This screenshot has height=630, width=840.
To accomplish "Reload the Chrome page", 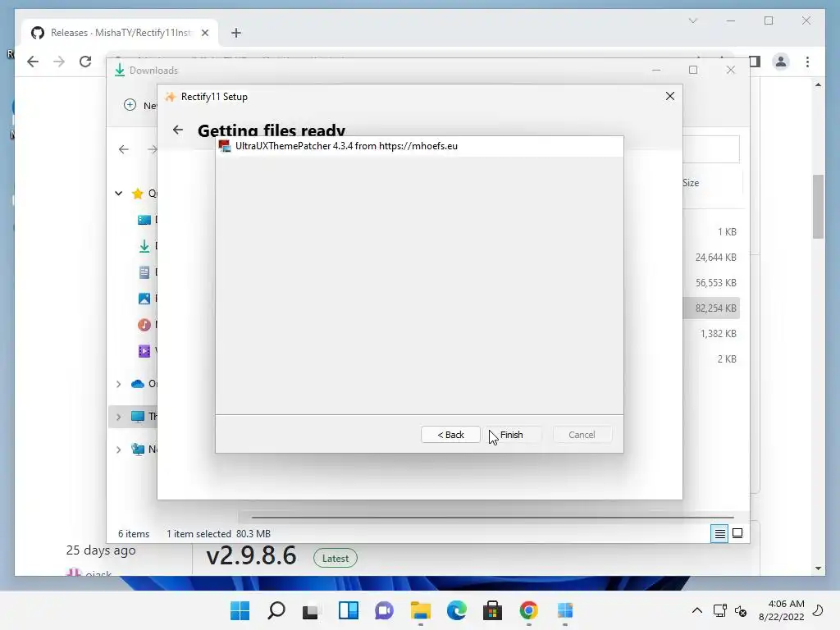I will point(85,62).
